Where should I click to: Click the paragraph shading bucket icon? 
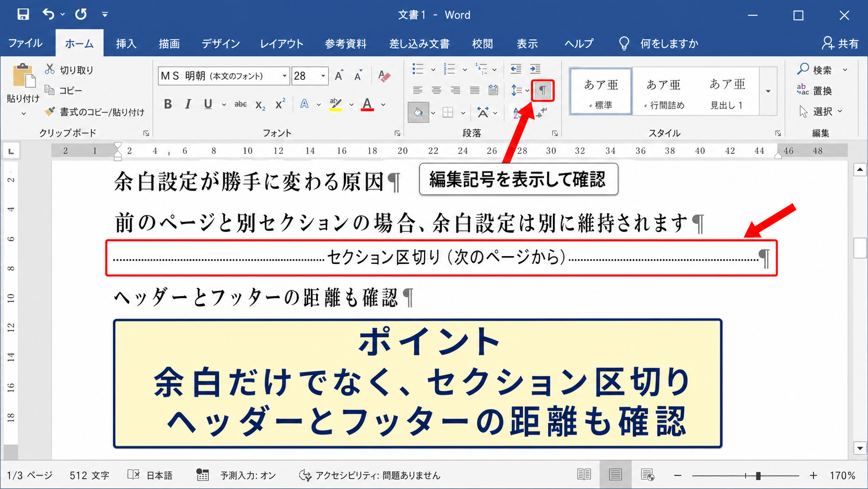[x=418, y=112]
